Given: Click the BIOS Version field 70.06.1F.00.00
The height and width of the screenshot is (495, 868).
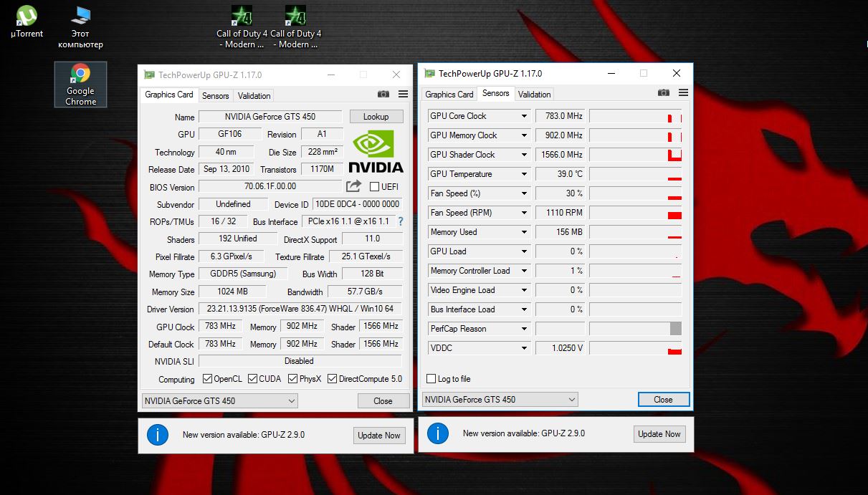Looking at the screenshot, I should (x=270, y=186).
